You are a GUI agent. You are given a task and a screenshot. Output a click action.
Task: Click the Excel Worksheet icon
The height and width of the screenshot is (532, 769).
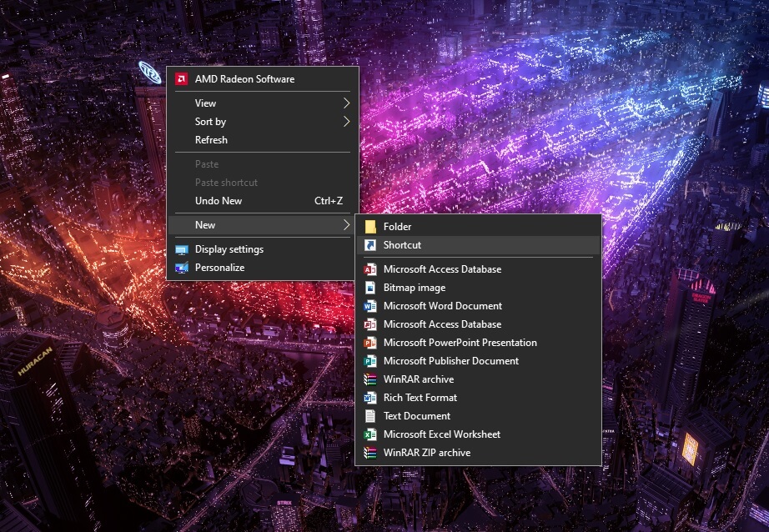(x=370, y=434)
